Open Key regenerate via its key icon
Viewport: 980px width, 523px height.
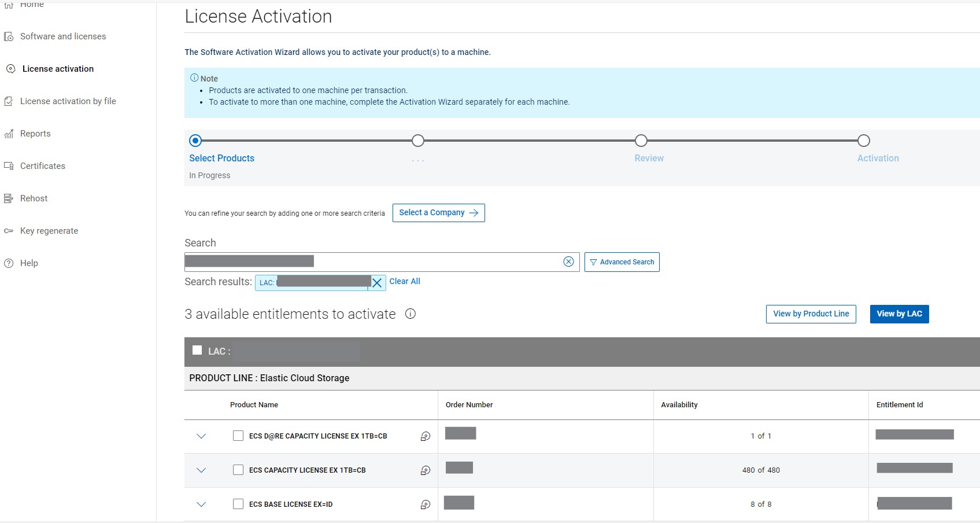tap(9, 231)
